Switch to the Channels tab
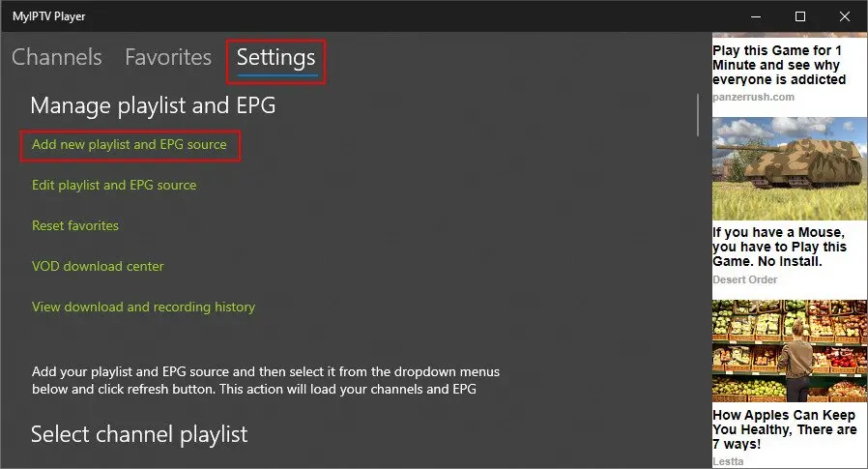The width and height of the screenshot is (868, 469). (56, 58)
